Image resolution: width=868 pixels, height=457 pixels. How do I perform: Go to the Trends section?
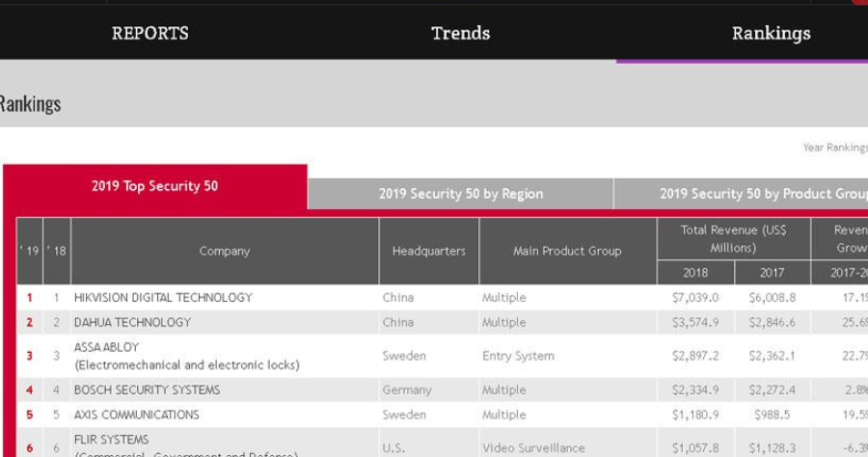coord(460,34)
